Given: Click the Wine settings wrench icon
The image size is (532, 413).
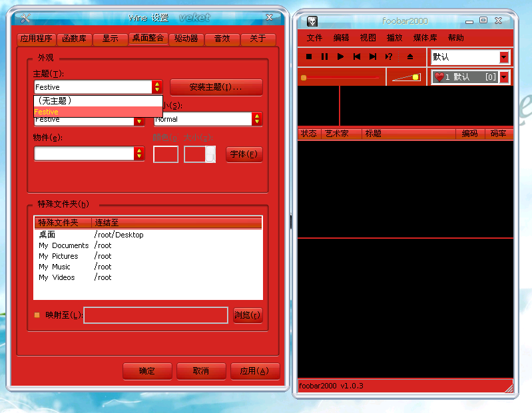Looking at the screenshot, I should 26,18.
